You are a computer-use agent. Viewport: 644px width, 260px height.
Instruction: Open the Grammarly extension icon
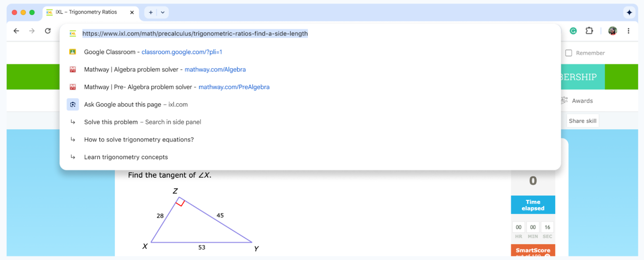573,31
